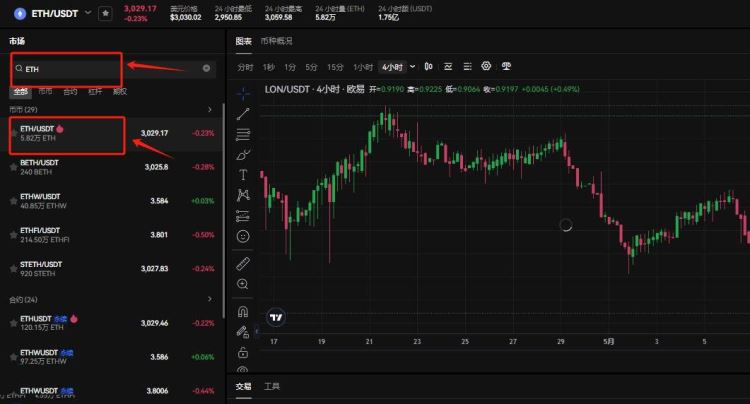Toggle favorite star for ETHUSDT perpetual
This screenshot has width=750, height=404.
click(x=13, y=323)
